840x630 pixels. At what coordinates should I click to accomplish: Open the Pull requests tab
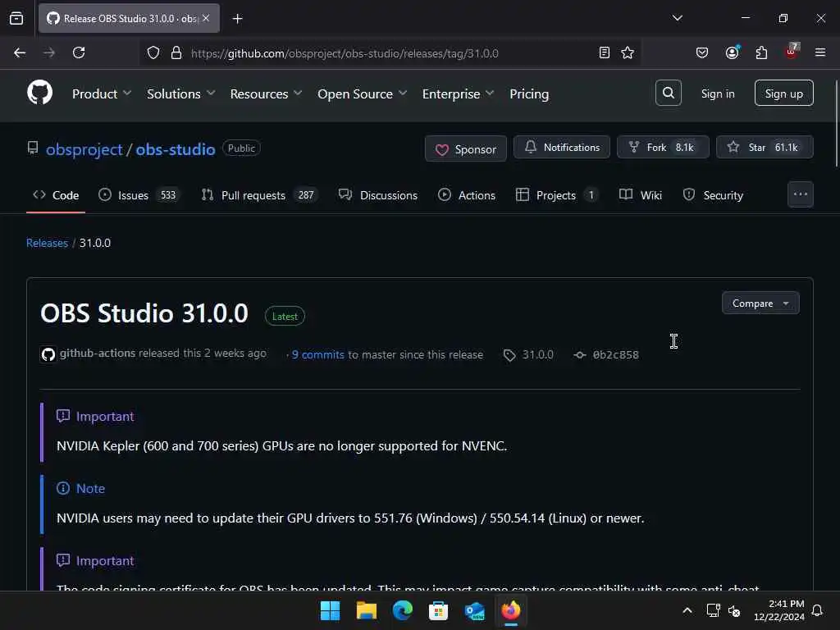tap(260, 195)
